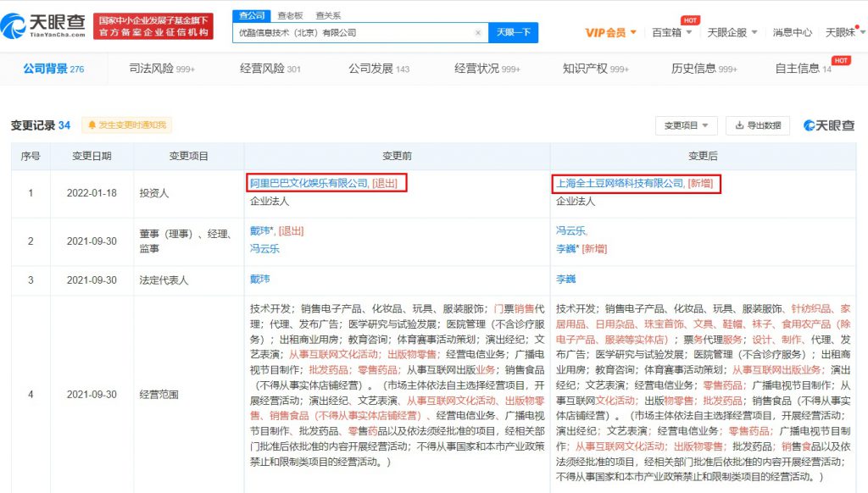
Task: Open the 天眼查 logo beside export button
Action: (829, 125)
